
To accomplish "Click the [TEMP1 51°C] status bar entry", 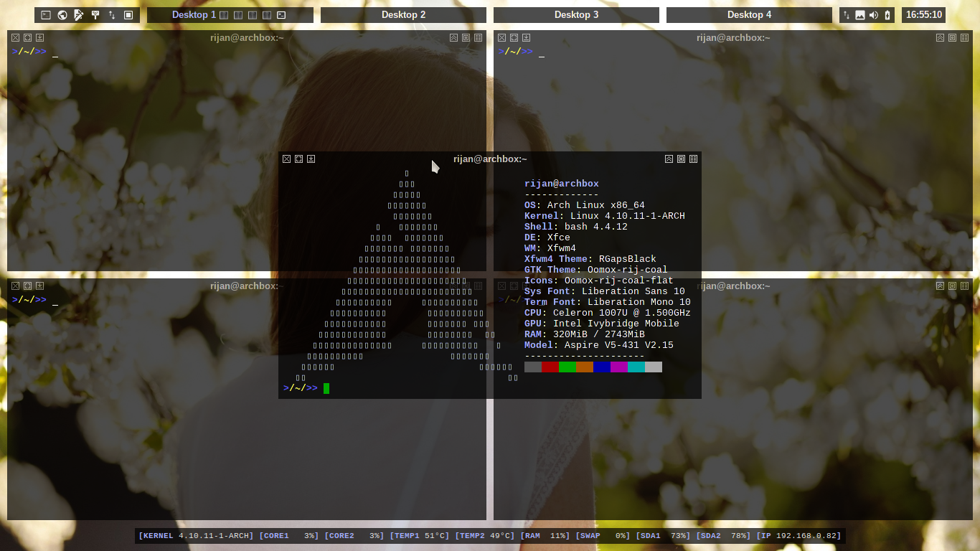I will [420, 536].
